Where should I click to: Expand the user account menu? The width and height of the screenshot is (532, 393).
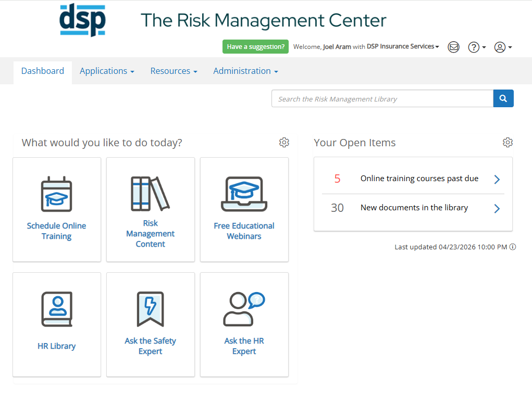point(502,47)
